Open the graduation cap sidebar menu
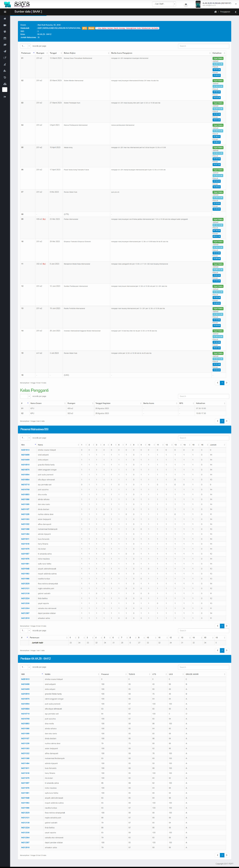239x868 pixels. (x=5, y=45)
